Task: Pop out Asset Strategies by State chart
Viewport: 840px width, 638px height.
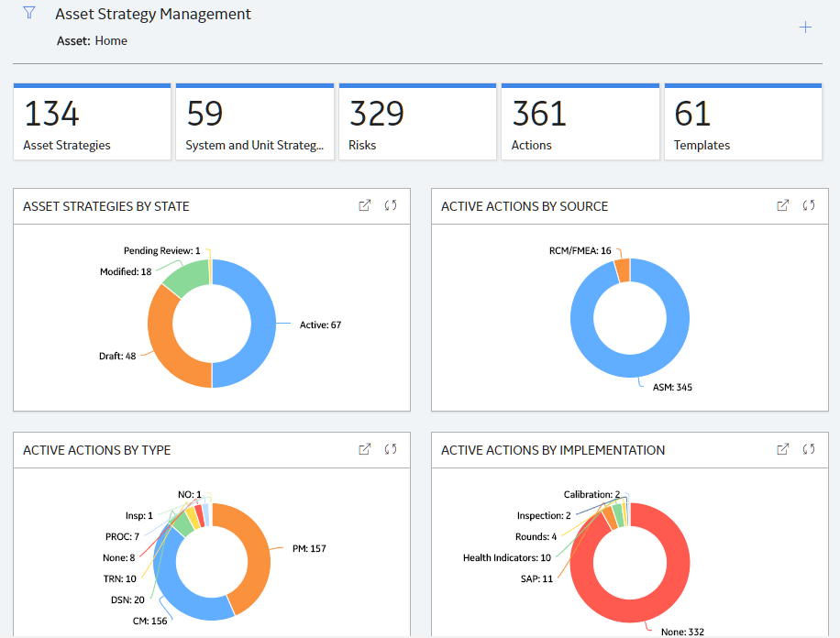Action: coord(364,205)
